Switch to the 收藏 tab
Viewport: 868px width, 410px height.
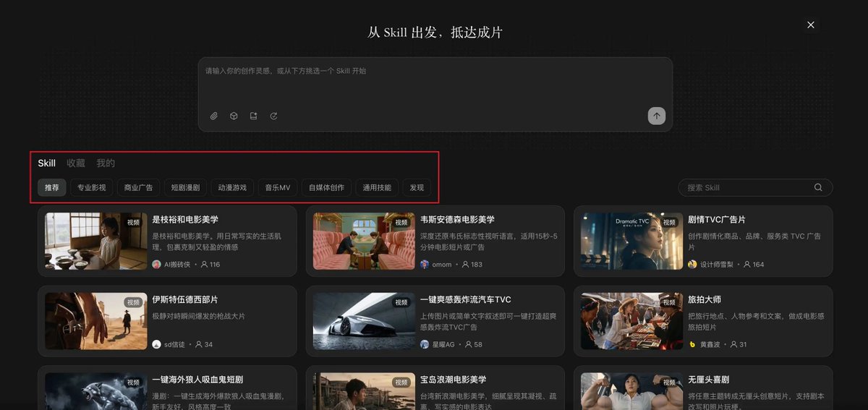click(76, 163)
